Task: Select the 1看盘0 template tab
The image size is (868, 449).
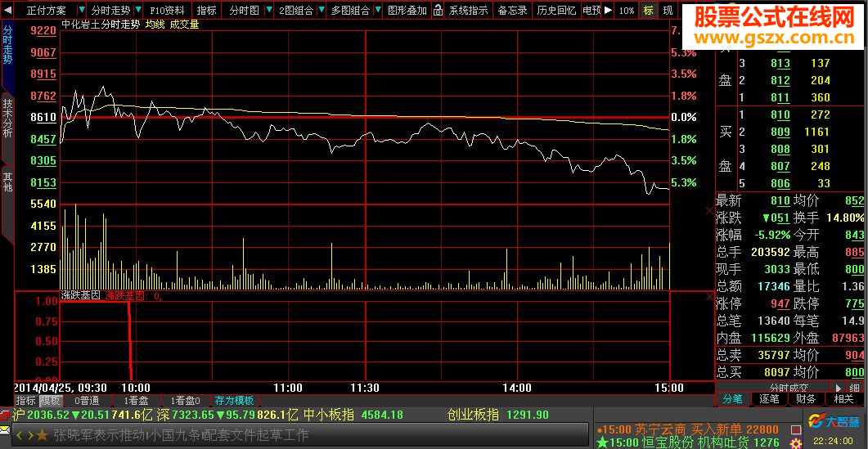Action: pos(186,401)
